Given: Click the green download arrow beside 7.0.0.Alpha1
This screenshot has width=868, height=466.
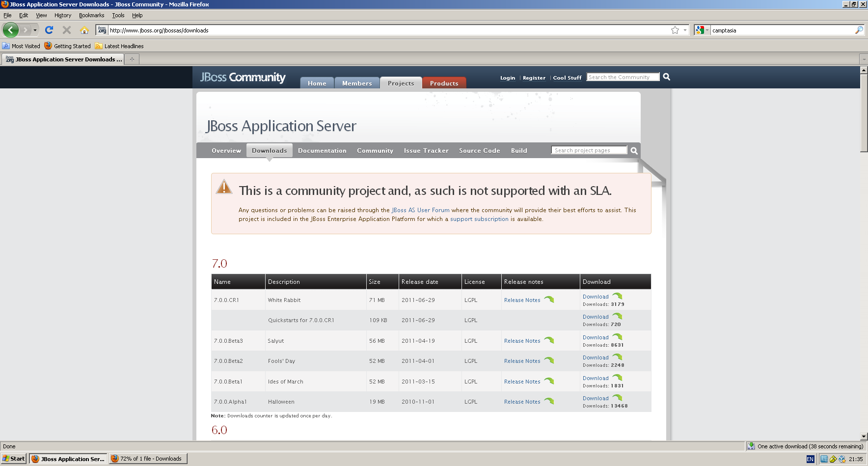Looking at the screenshot, I should (617, 398).
